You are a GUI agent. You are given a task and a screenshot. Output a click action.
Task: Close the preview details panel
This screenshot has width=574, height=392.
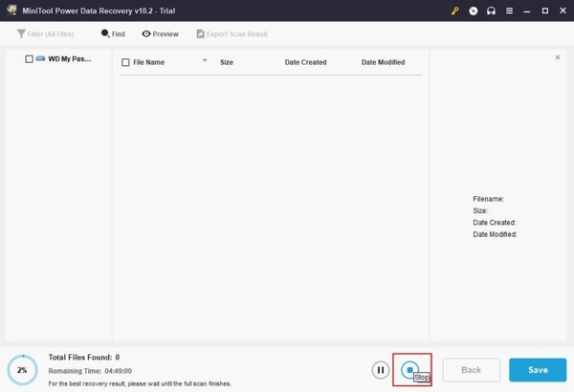pos(557,57)
